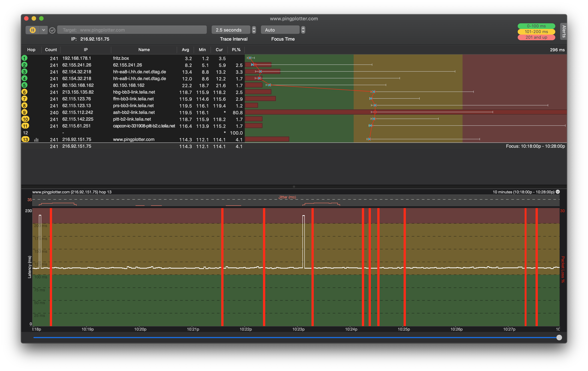Click the 100.0 packet loss value for hop 12
The image size is (588, 371).
(x=236, y=133)
